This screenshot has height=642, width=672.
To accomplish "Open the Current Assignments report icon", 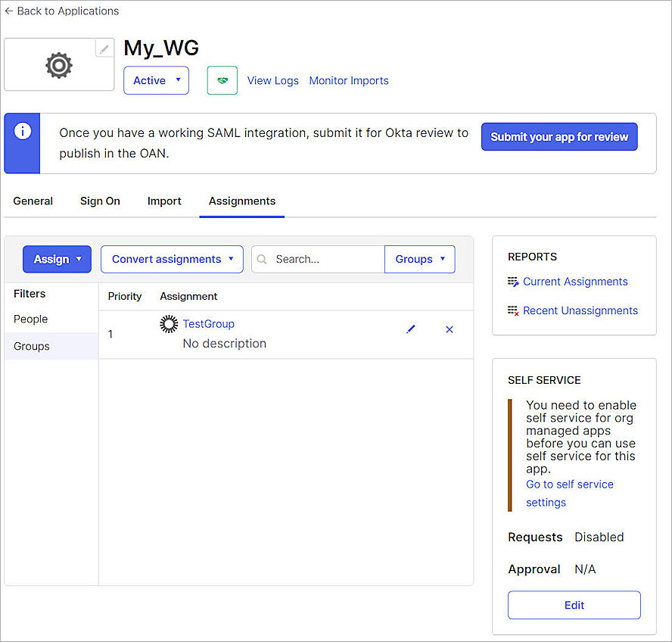I will coord(513,282).
